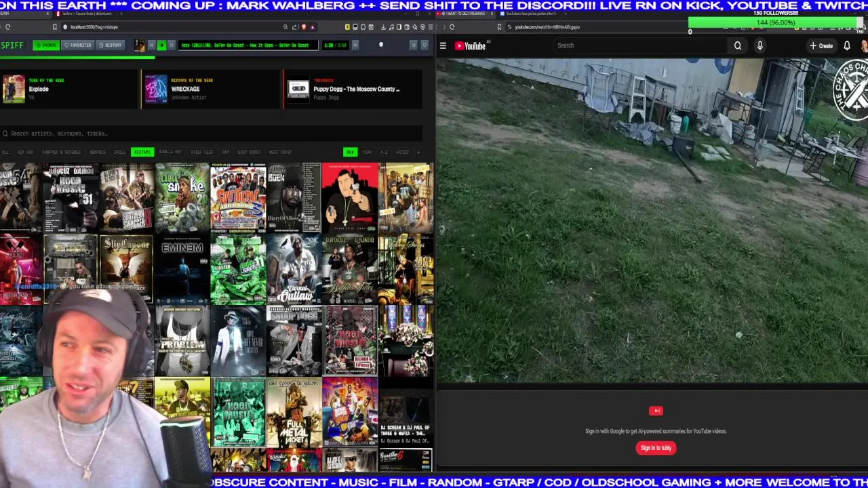The width and height of the screenshot is (868, 488).
Task: Toggle the MIXTAPE filter tag
Action: pyautogui.click(x=142, y=152)
